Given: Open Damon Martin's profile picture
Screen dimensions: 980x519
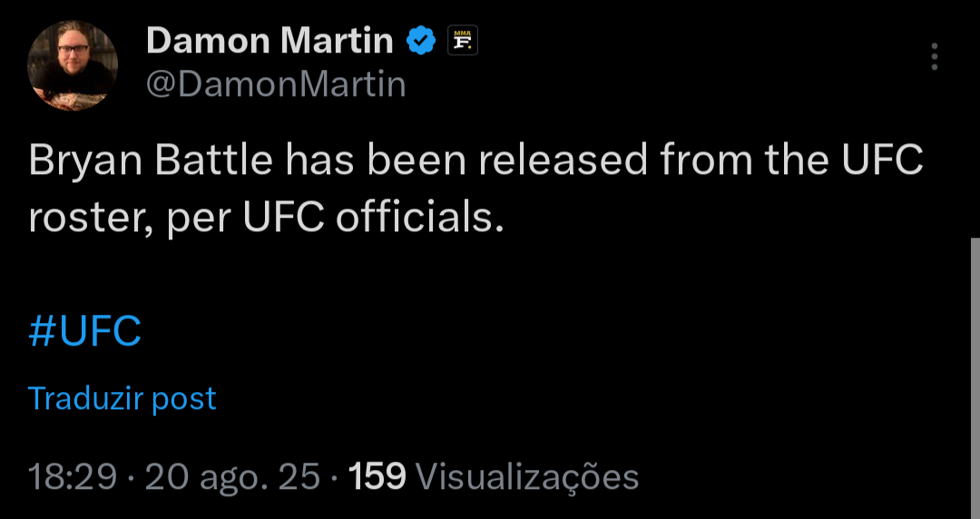Looking at the screenshot, I should tap(73, 65).
